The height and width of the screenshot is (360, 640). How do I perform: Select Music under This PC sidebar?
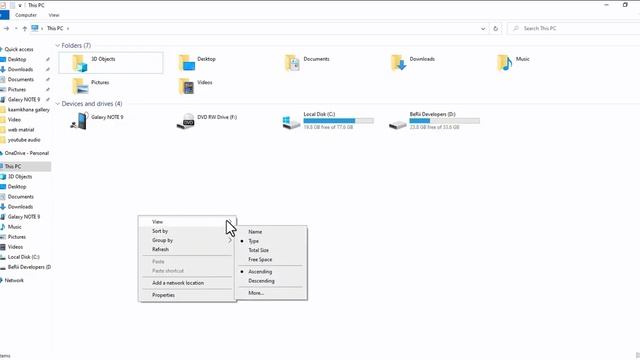click(x=14, y=227)
